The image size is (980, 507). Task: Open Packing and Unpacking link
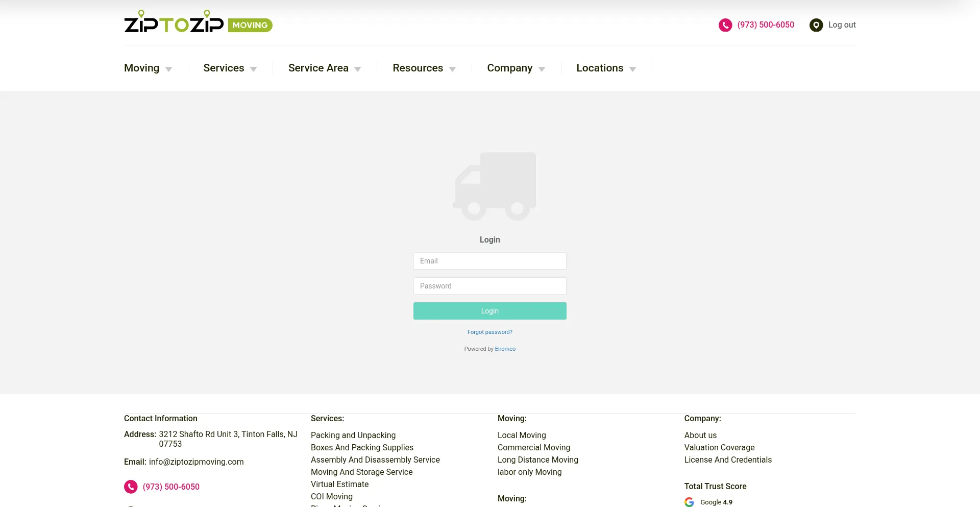coord(353,435)
